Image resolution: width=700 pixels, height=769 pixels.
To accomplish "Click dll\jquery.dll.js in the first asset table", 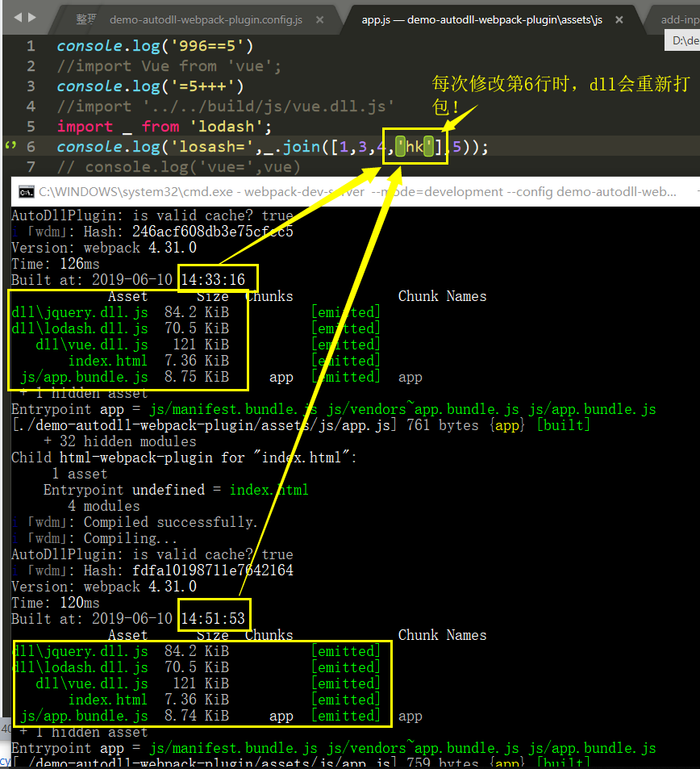I will point(79,312).
